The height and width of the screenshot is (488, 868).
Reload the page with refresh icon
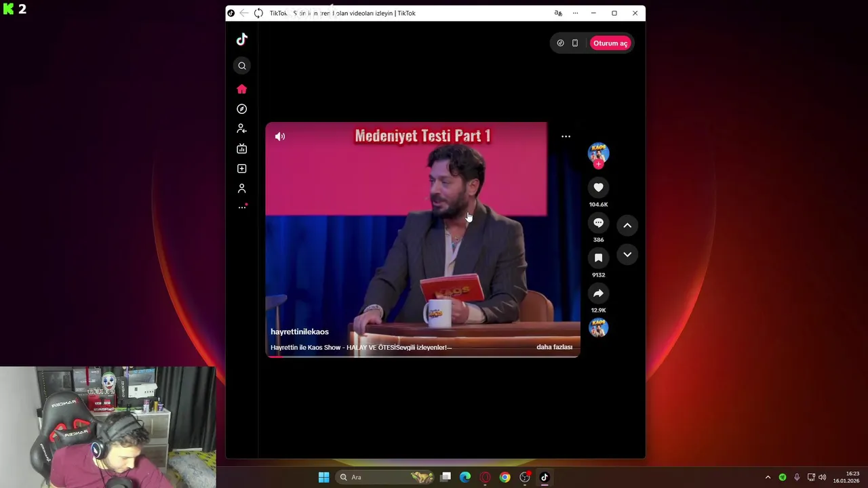tap(258, 13)
